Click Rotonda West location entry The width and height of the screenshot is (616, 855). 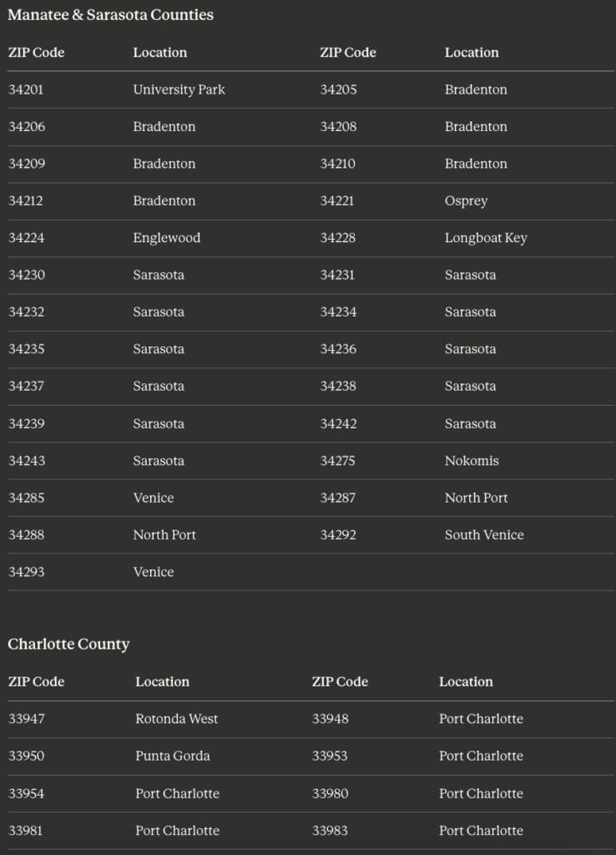(177, 719)
